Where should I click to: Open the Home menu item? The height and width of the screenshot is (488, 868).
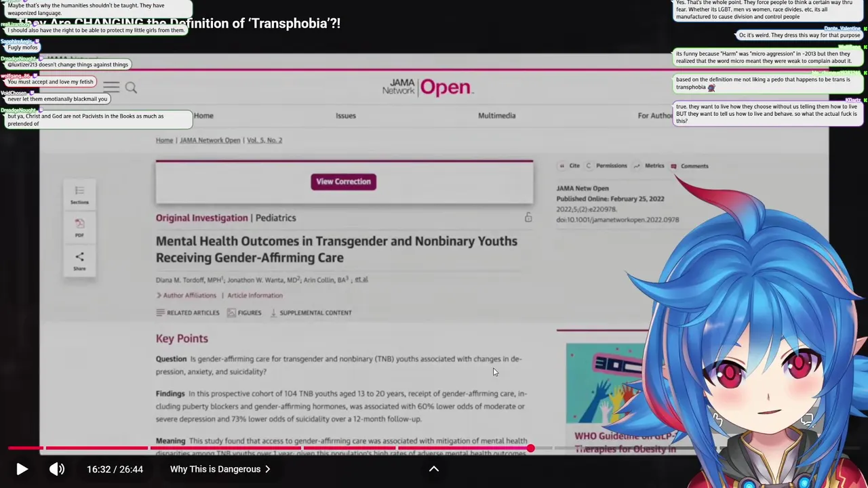pos(203,115)
